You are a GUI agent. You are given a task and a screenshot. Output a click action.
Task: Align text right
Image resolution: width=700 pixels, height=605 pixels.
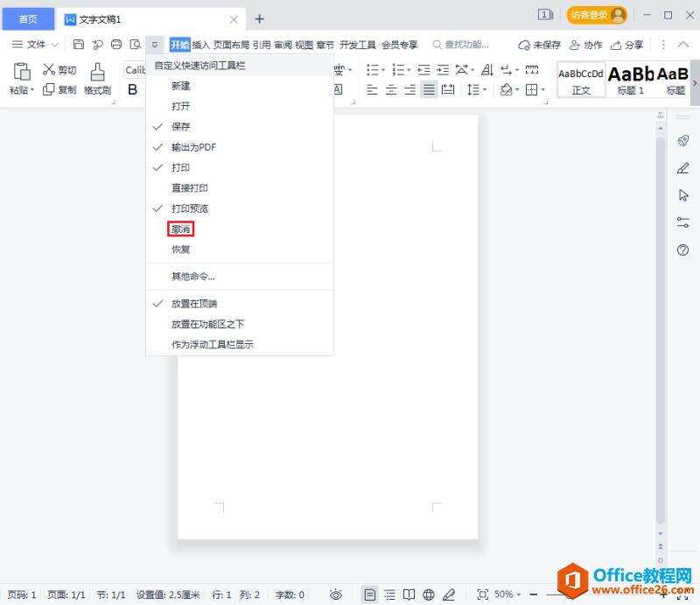[x=409, y=90]
